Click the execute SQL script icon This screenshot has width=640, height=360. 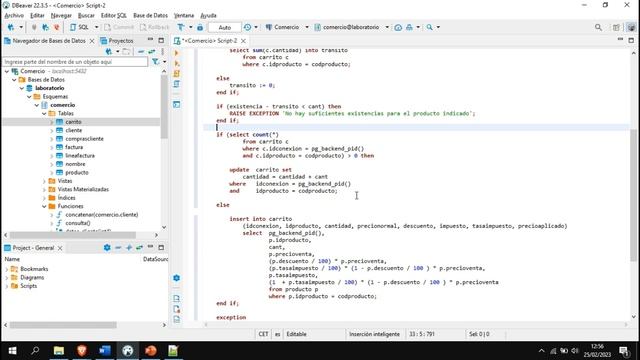coord(176,73)
